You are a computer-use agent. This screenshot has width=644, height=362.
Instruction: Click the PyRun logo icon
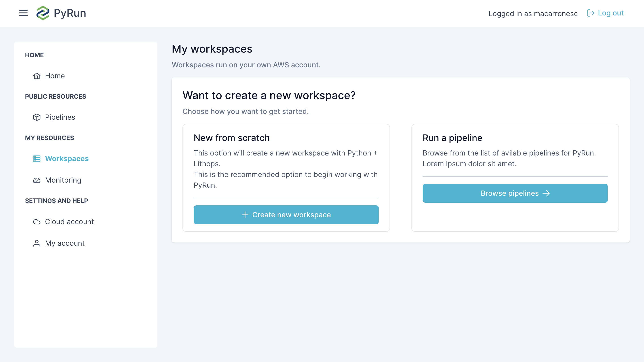pos(43,13)
